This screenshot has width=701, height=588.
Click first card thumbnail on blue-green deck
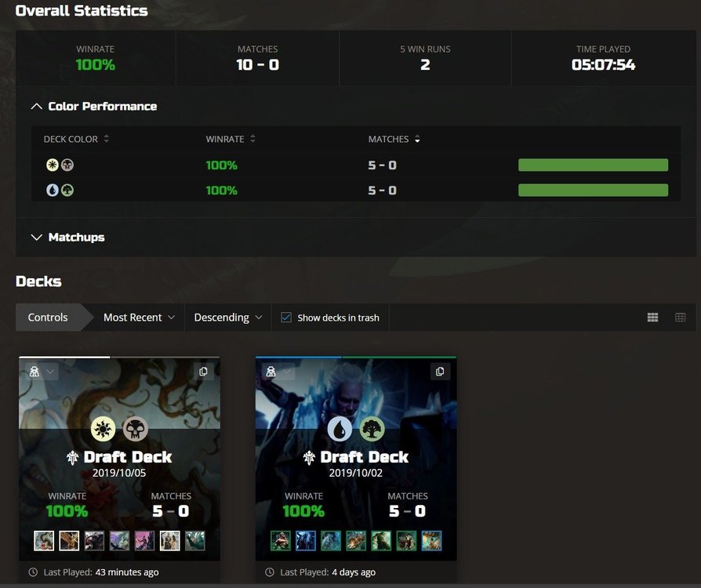[x=280, y=541]
